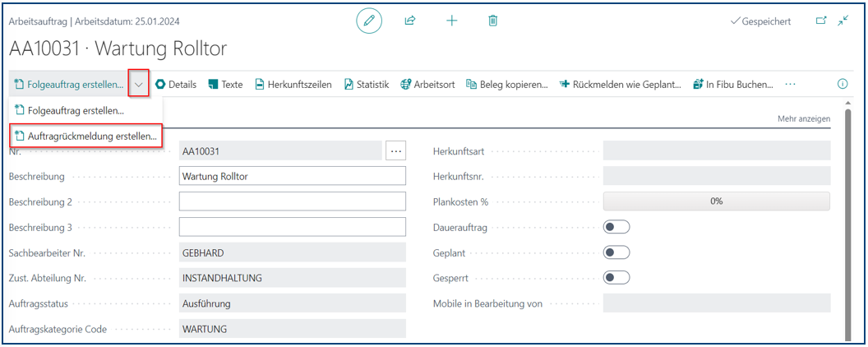Viewport: 868px width, 347px height.
Task: Click the plus icon to create new
Action: (451, 21)
